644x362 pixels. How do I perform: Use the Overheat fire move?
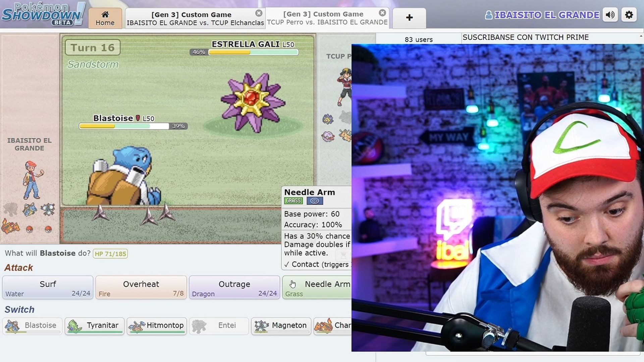pyautogui.click(x=141, y=288)
